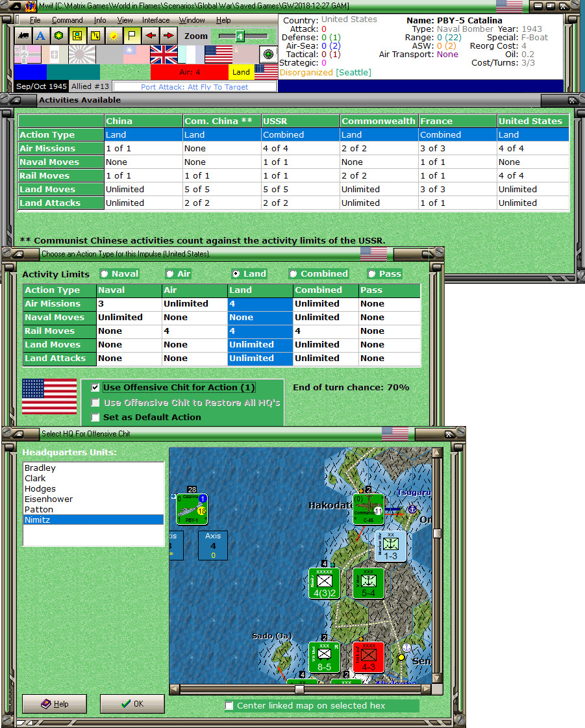Click the red 4-3 enemy army counter

click(x=369, y=657)
